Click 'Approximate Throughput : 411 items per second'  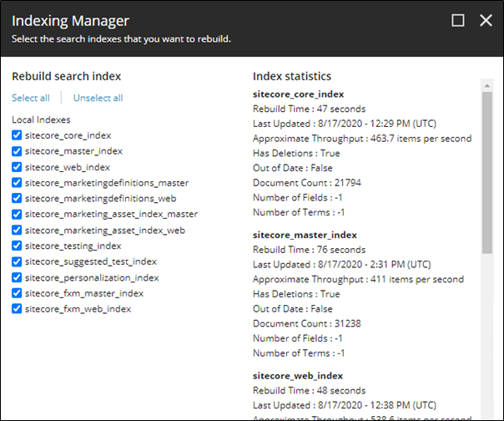click(359, 279)
